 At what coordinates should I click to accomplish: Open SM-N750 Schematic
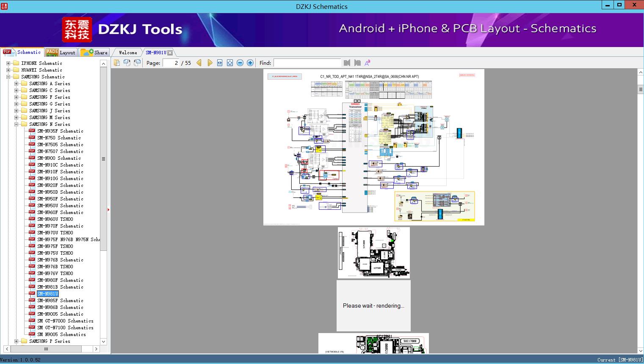coord(59,138)
